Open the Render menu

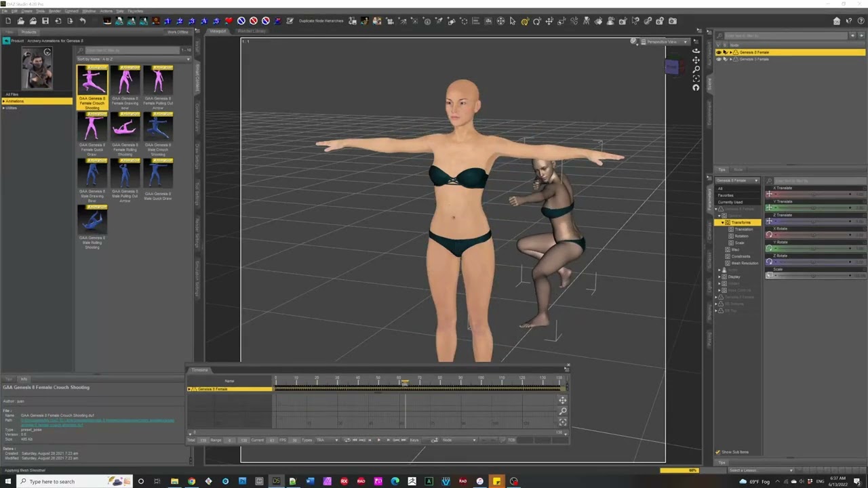tap(54, 11)
